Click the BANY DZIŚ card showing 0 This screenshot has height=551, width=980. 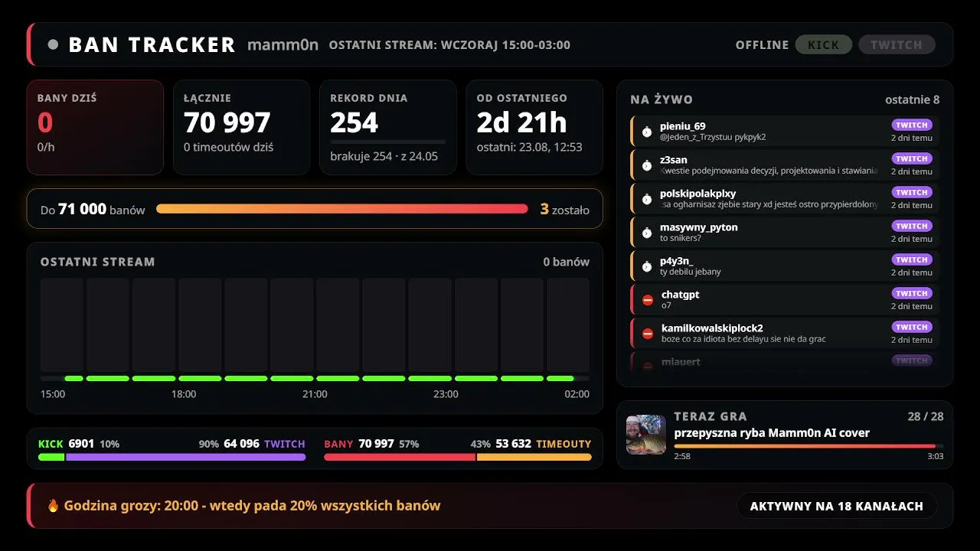95,128
